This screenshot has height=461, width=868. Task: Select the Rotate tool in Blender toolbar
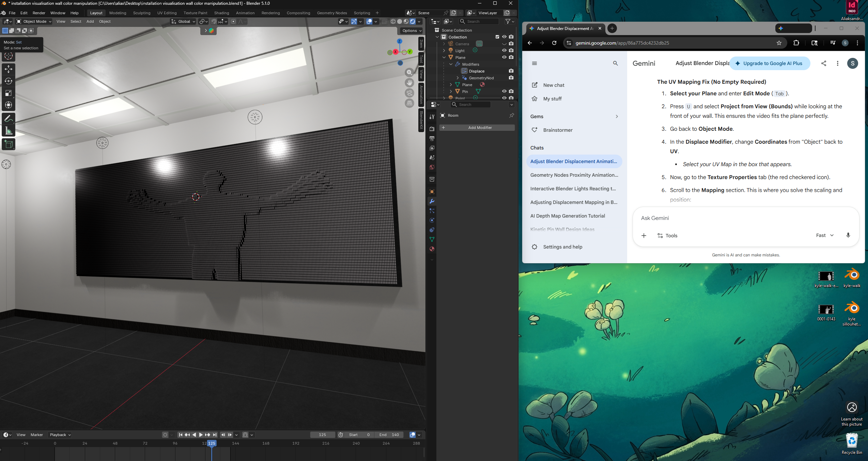(9, 81)
